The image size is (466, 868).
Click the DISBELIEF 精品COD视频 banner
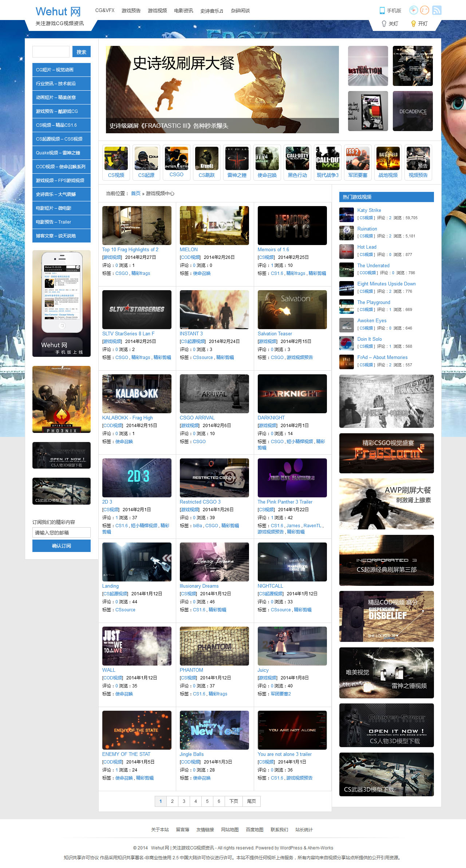tap(387, 616)
